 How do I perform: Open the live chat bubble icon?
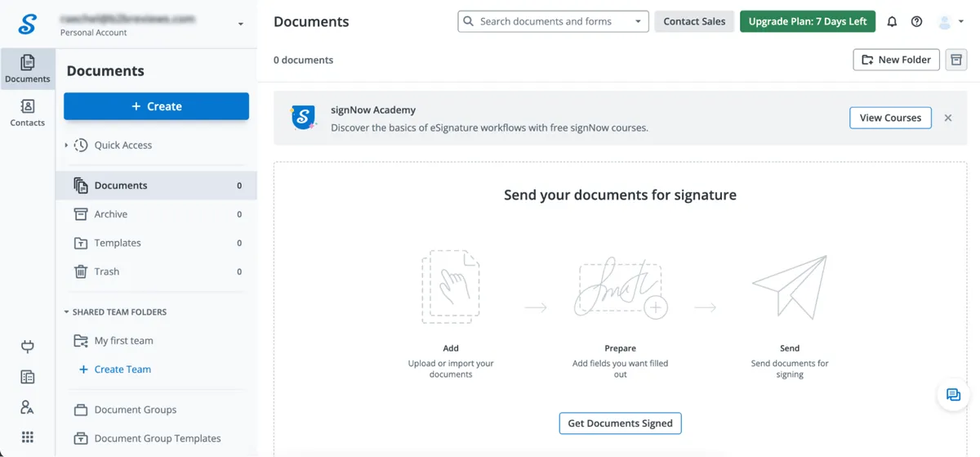point(953,395)
